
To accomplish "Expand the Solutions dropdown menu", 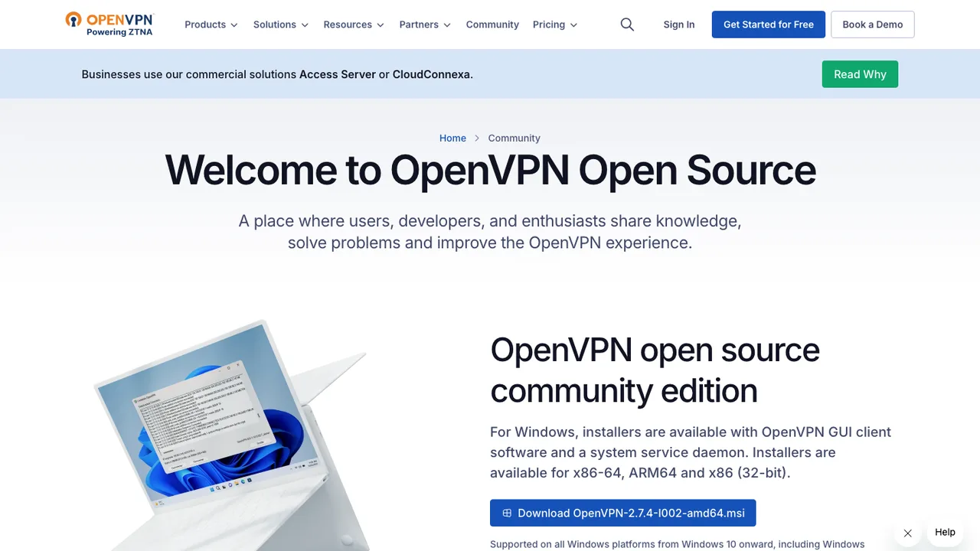I will pyautogui.click(x=281, y=24).
